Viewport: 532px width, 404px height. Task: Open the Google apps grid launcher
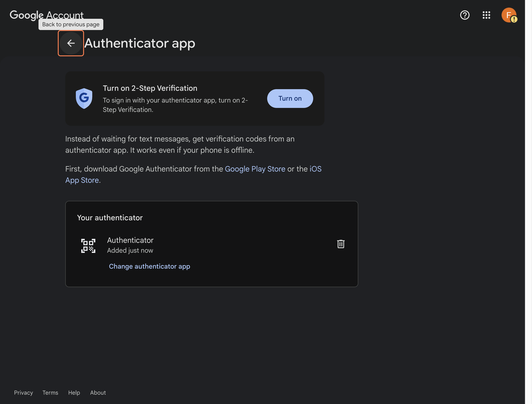(x=486, y=15)
